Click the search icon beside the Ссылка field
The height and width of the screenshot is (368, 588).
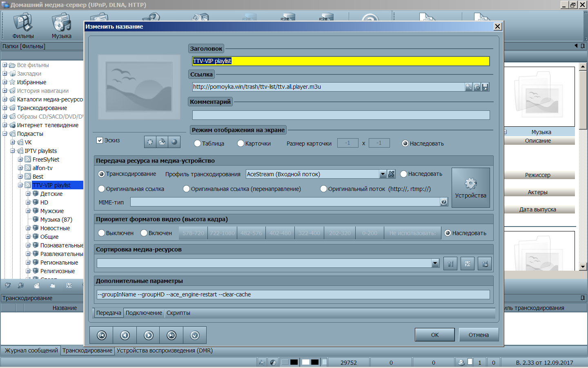(469, 87)
